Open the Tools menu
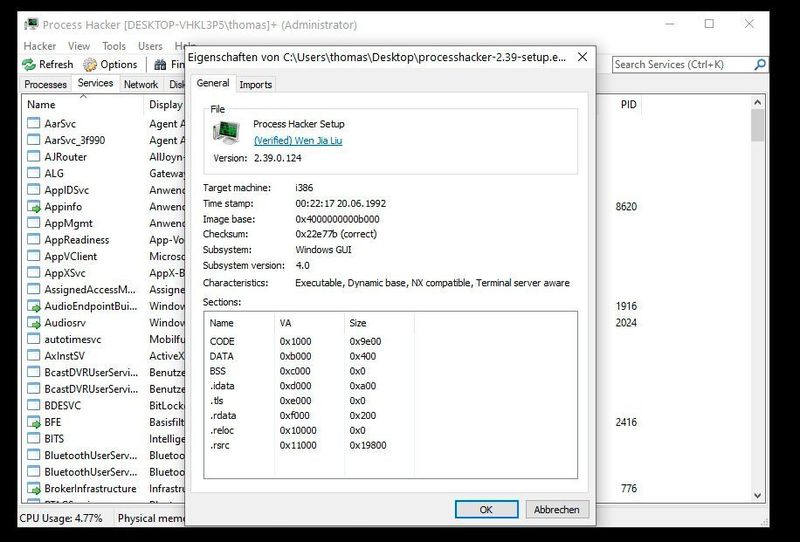This screenshot has width=800, height=542. click(113, 46)
